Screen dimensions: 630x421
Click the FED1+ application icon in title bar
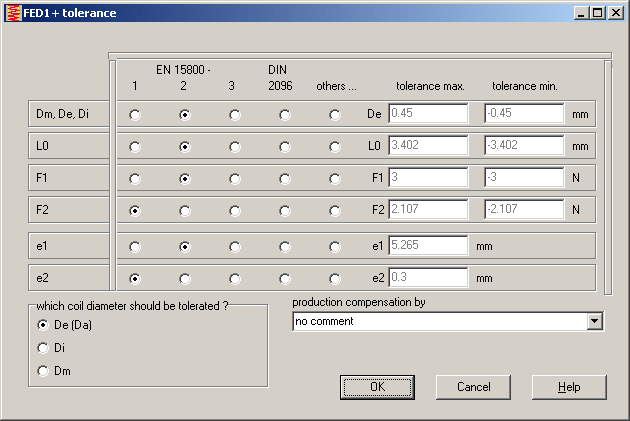[x=11, y=13]
